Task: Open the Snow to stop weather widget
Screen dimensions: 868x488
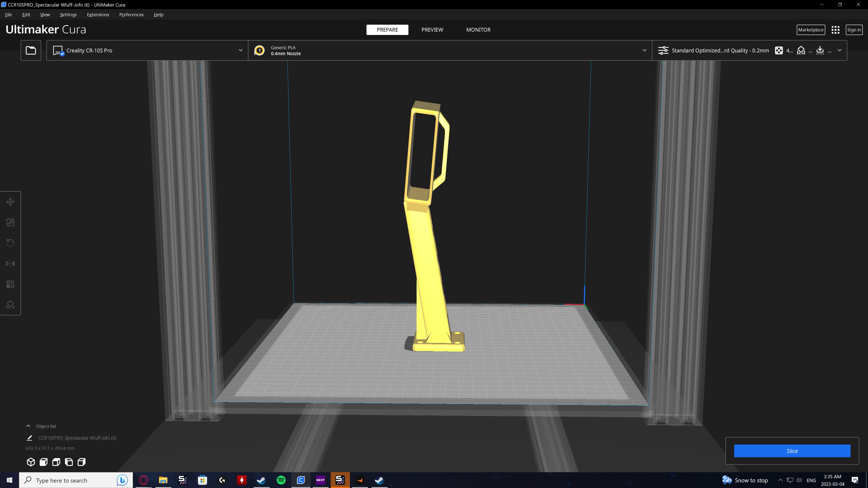Action: tap(745, 480)
